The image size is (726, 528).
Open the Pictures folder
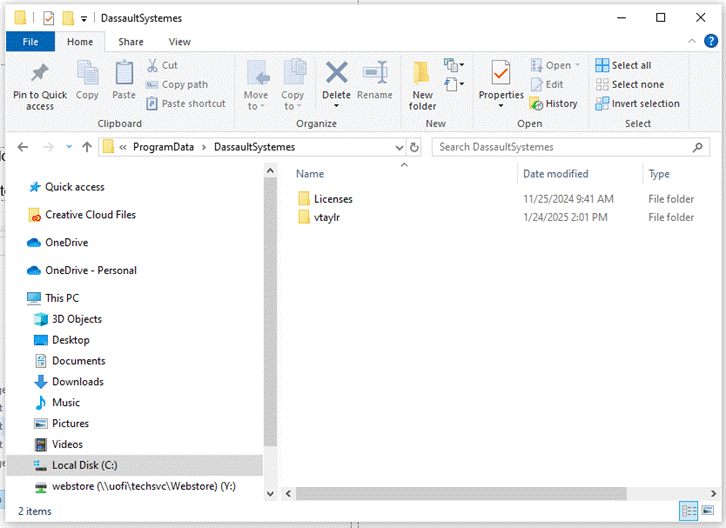(70, 423)
